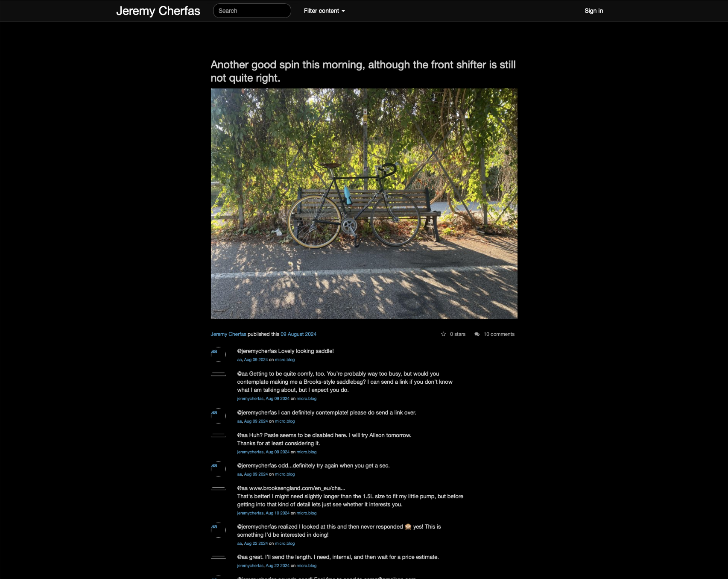Expand the Filter content dropdown
The width and height of the screenshot is (728, 579).
(x=324, y=11)
